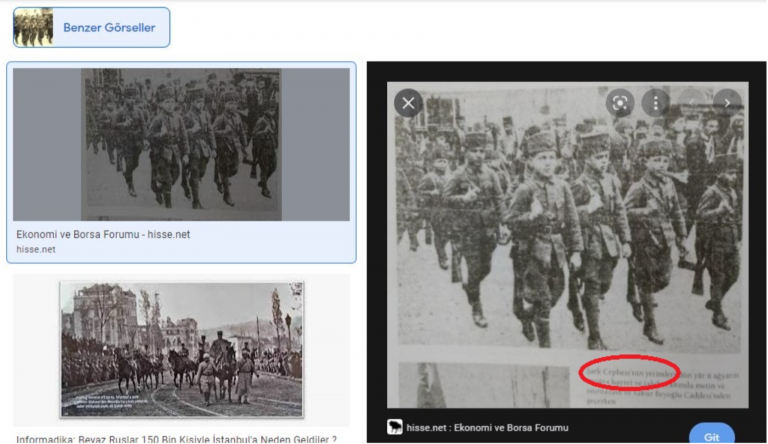Click the Benzer Görseller chip thumbnail
The width and height of the screenshot is (768, 444).
[x=33, y=28]
